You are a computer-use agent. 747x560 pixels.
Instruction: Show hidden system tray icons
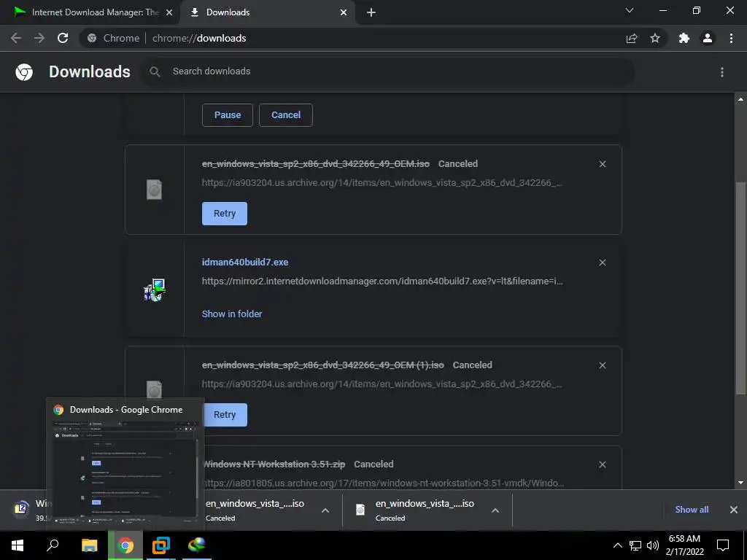click(x=617, y=545)
